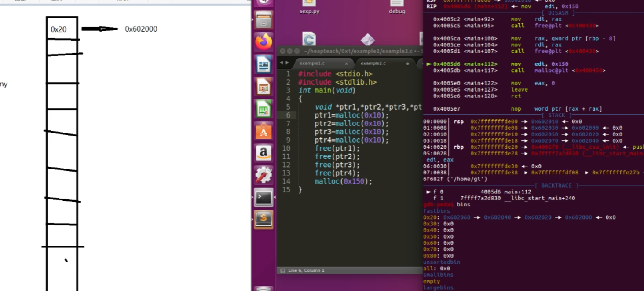Launch LibreOffice Writer from the dock
Viewport: 644px width, 291px height.
coord(263,64)
